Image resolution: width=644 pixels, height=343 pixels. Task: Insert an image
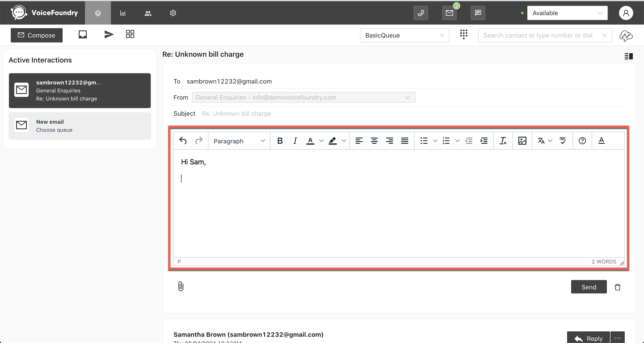[x=522, y=141]
